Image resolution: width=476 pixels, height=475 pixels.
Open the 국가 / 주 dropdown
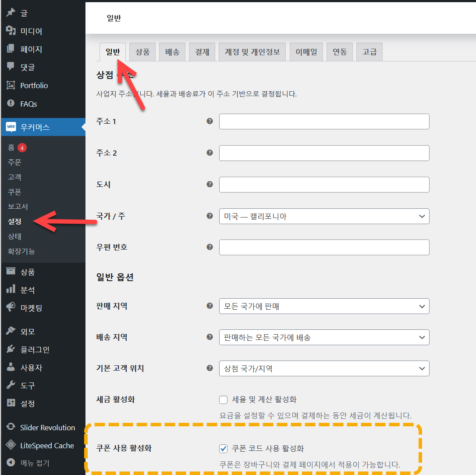[x=324, y=216]
